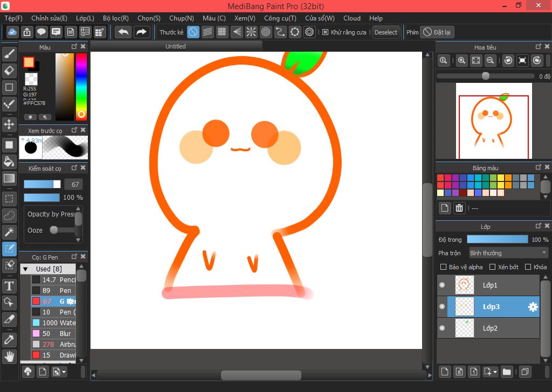Image resolution: width=552 pixels, height=392 pixels.
Task: Click the brush size value field 67
Action: point(73,184)
